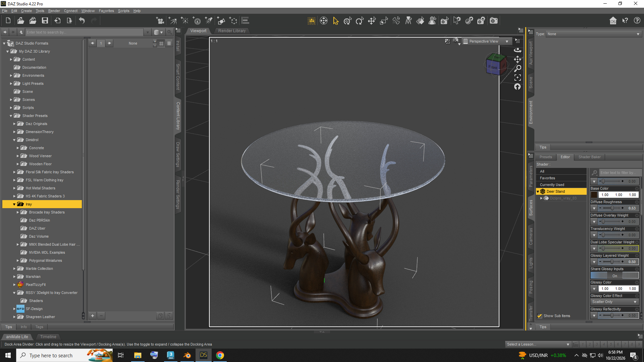Select the Translate tool

pyautogui.click(x=372, y=21)
